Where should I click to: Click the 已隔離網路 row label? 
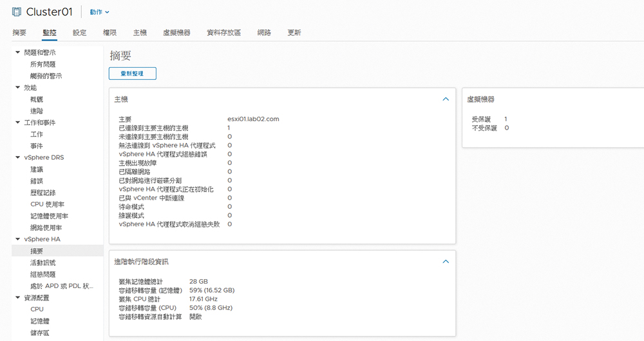(135, 171)
